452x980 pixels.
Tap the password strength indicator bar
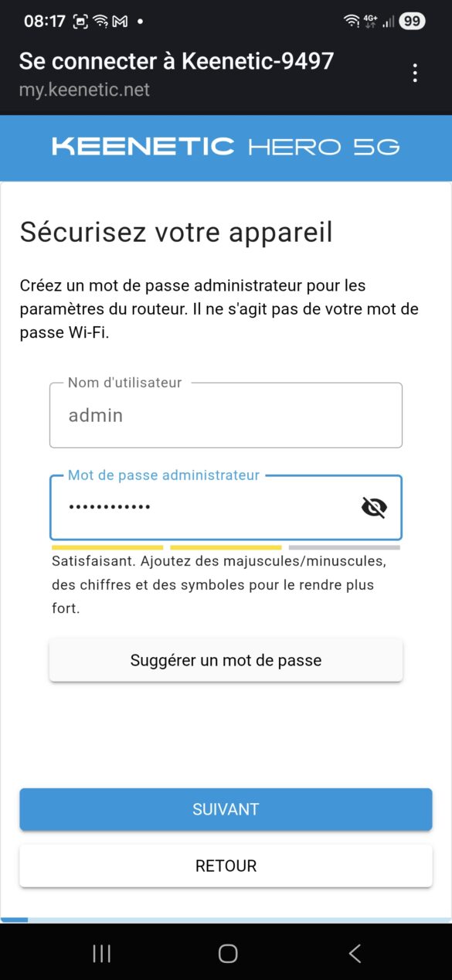[x=226, y=547]
